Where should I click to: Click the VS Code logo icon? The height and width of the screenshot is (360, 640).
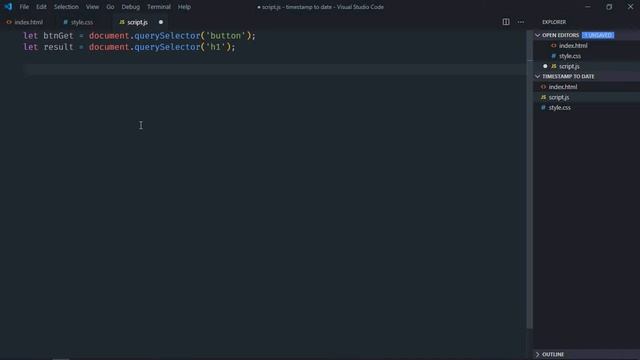(x=8, y=7)
